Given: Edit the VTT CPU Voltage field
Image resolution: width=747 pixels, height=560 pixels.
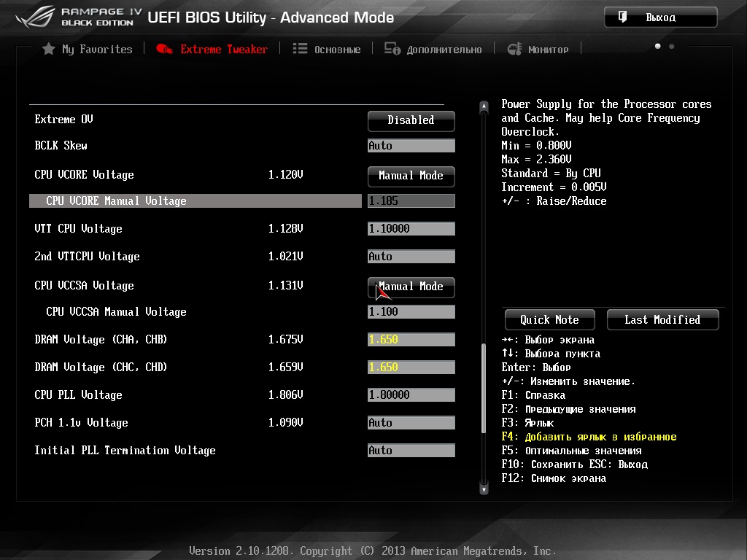Looking at the screenshot, I should click(411, 228).
